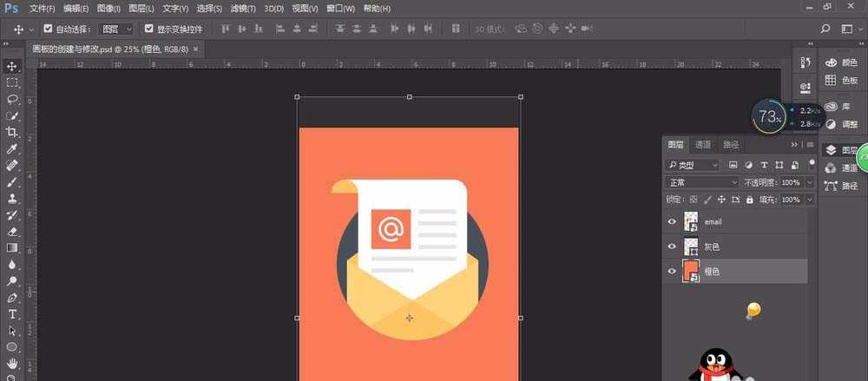Filter layers by pixel layer icon
The image size is (868, 381).
click(x=733, y=165)
